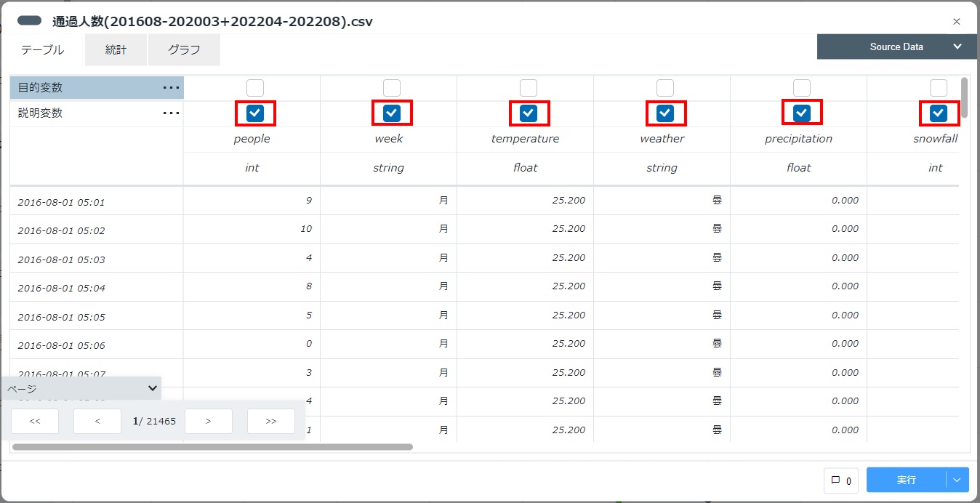Click the float type under temperature

click(525, 168)
